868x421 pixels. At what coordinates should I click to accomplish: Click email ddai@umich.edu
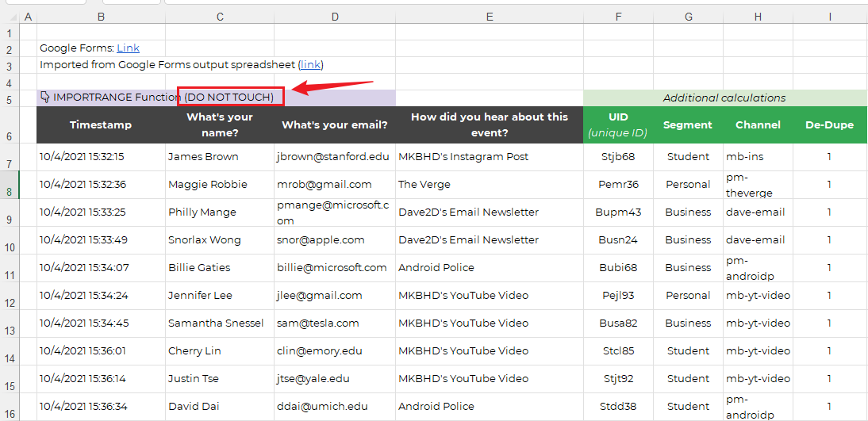(x=335, y=407)
